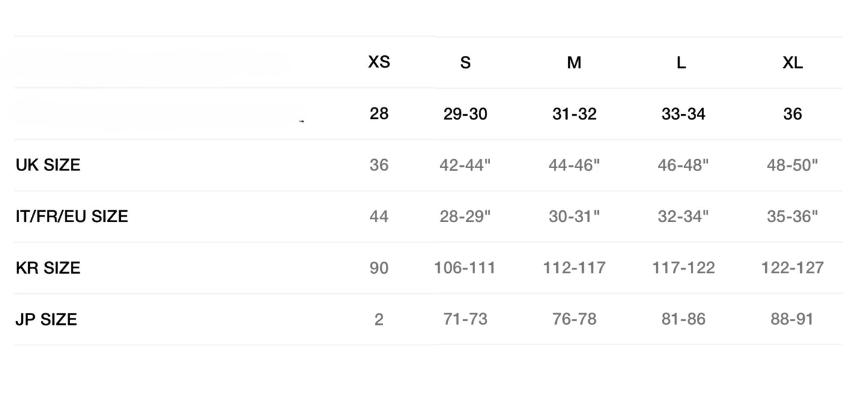Viewport: 868px width, 400px height.
Task: Click the IT/FR/EU SIZE row label
Action: 71,216
